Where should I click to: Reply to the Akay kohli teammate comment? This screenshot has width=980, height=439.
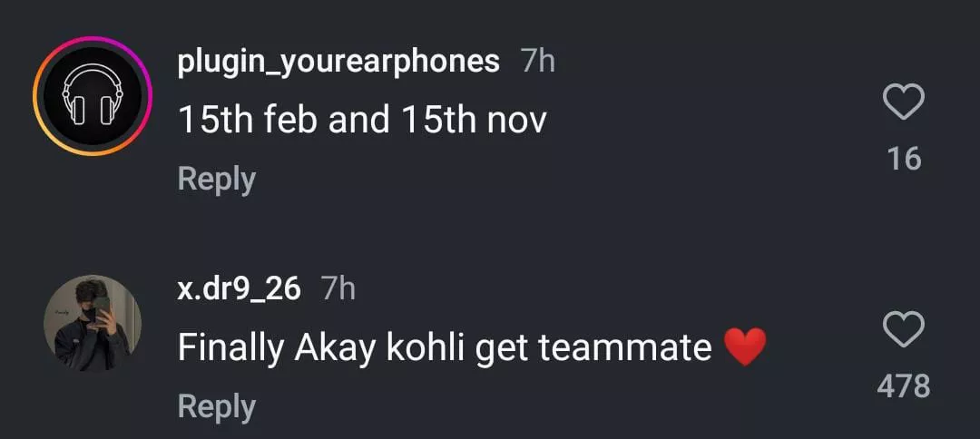tap(216, 405)
